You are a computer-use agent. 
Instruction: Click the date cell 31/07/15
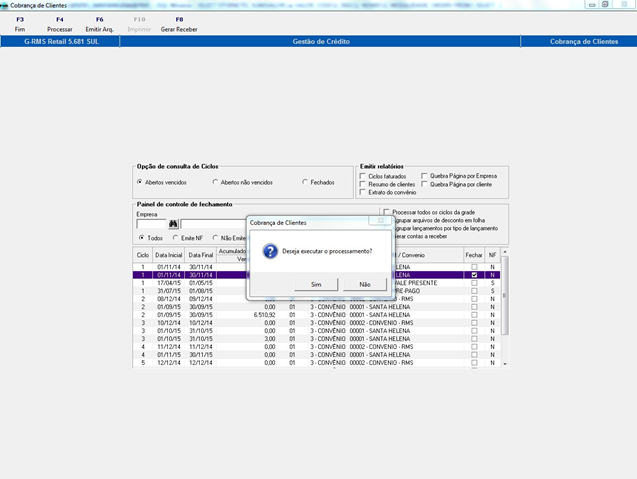pyautogui.click(x=169, y=291)
